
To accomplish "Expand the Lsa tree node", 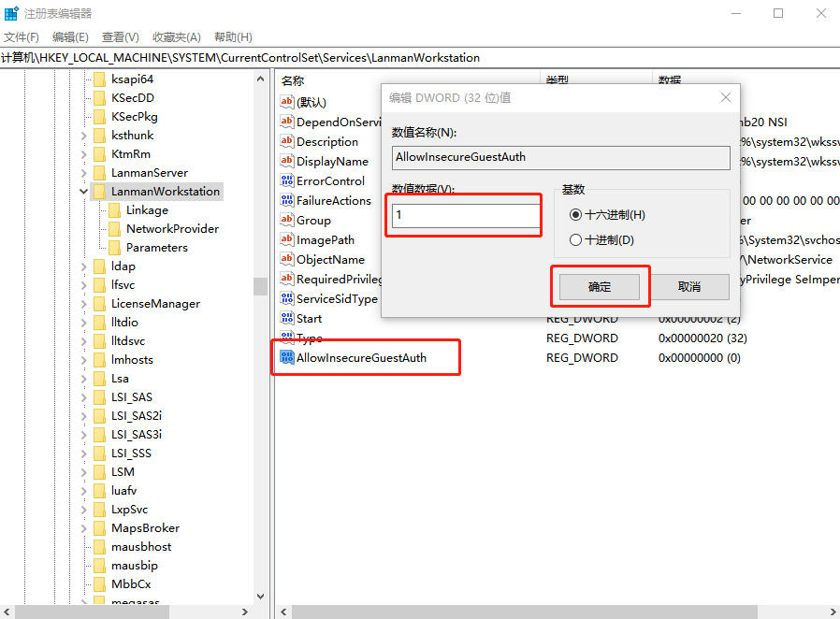I will tap(83, 379).
